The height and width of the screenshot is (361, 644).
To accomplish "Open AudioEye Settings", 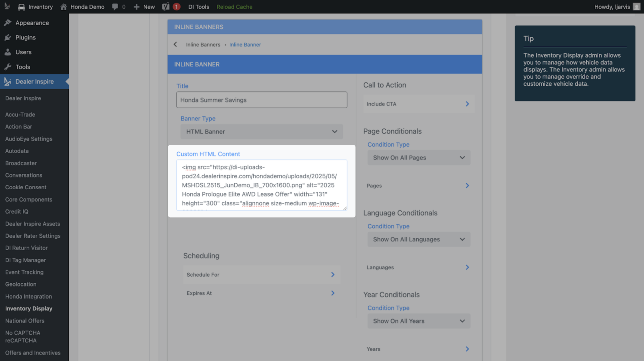I will tap(29, 139).
